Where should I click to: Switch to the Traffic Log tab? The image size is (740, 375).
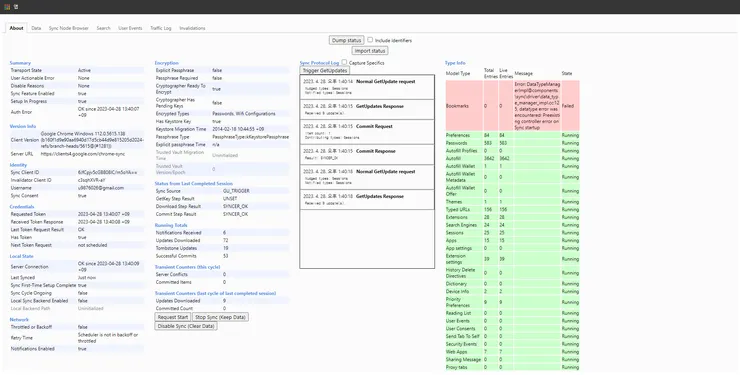161,28
